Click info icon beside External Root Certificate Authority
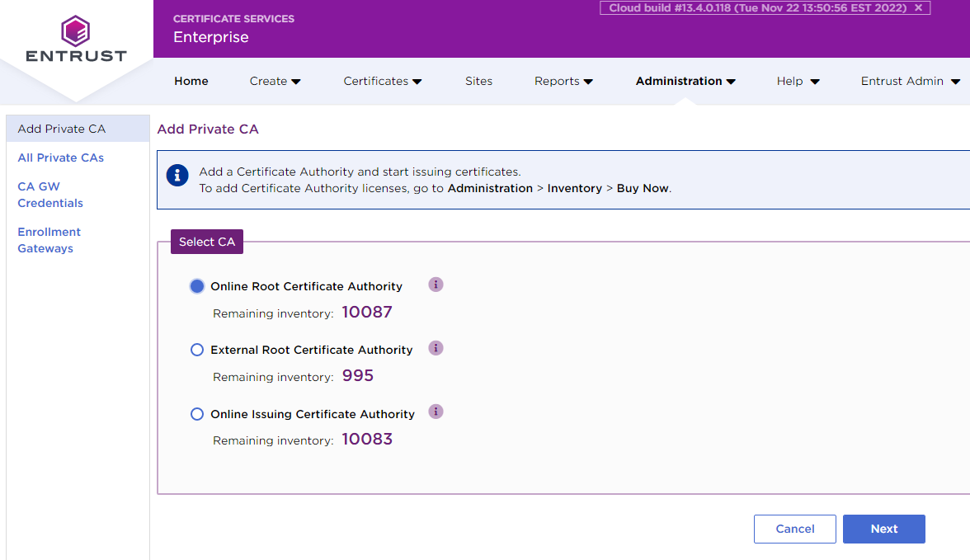Image resolution: width=970 pixels, height=560 pixels. pos(436,348)
